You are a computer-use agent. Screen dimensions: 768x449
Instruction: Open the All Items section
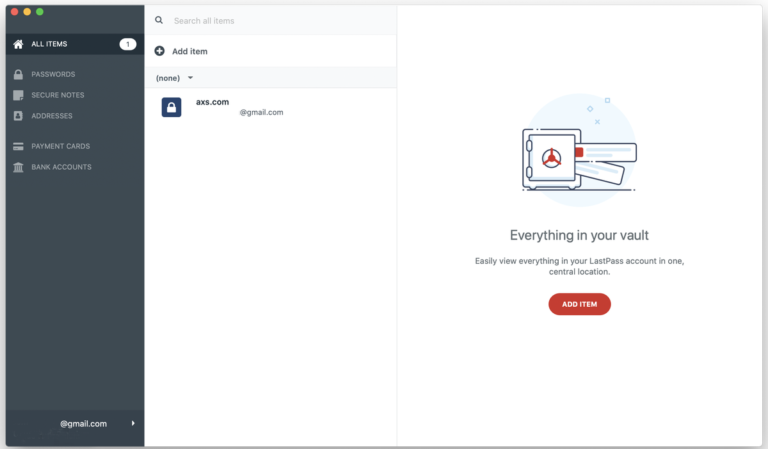(75, 44)
